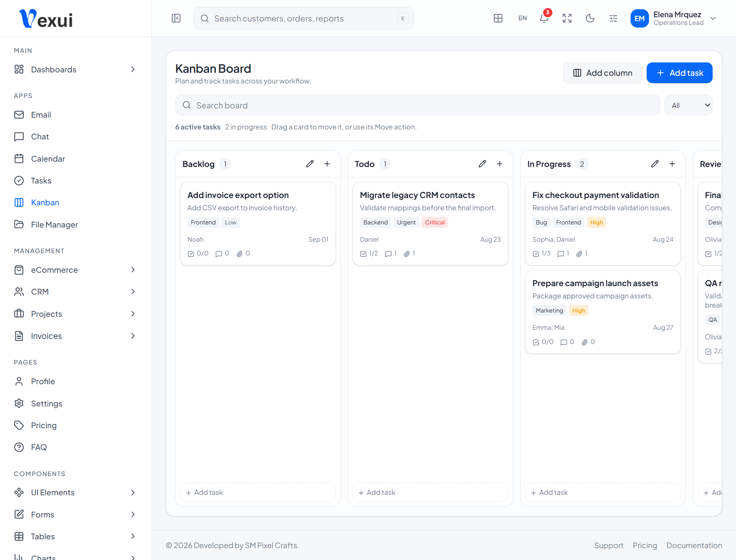Select Kanban in the sidebar

click(76, 203)
